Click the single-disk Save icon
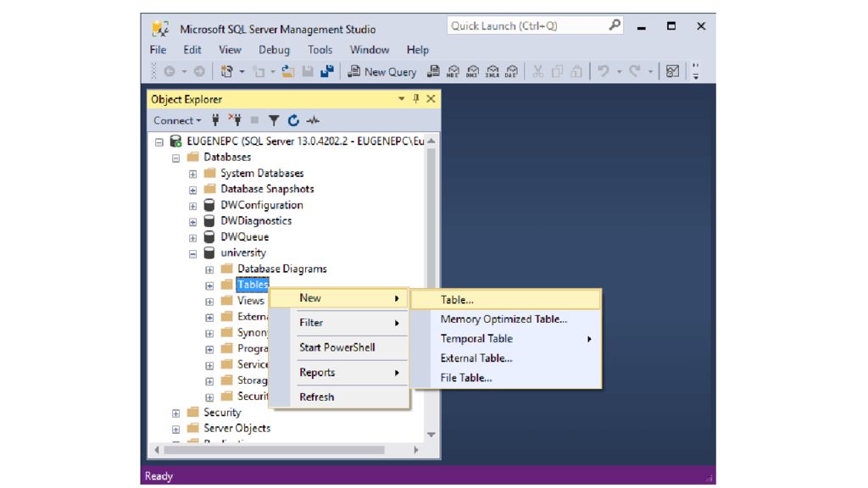 [x=308, y=71]
